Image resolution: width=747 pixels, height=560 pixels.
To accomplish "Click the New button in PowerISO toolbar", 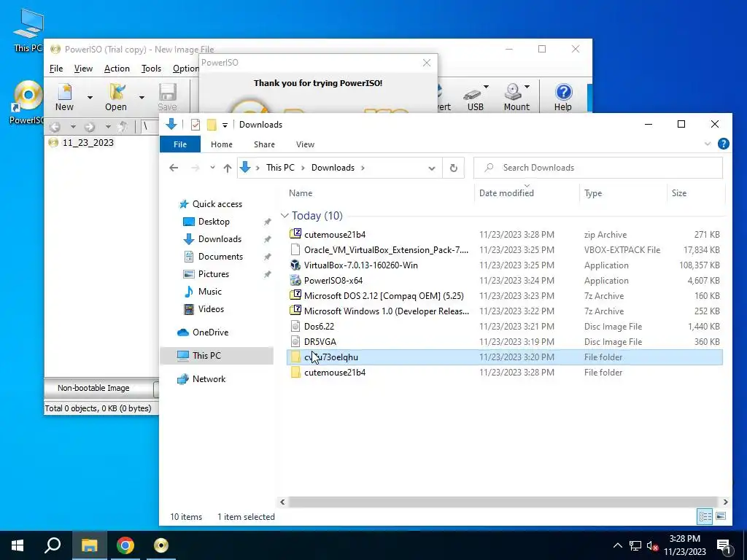I will (x=64, y=97).
